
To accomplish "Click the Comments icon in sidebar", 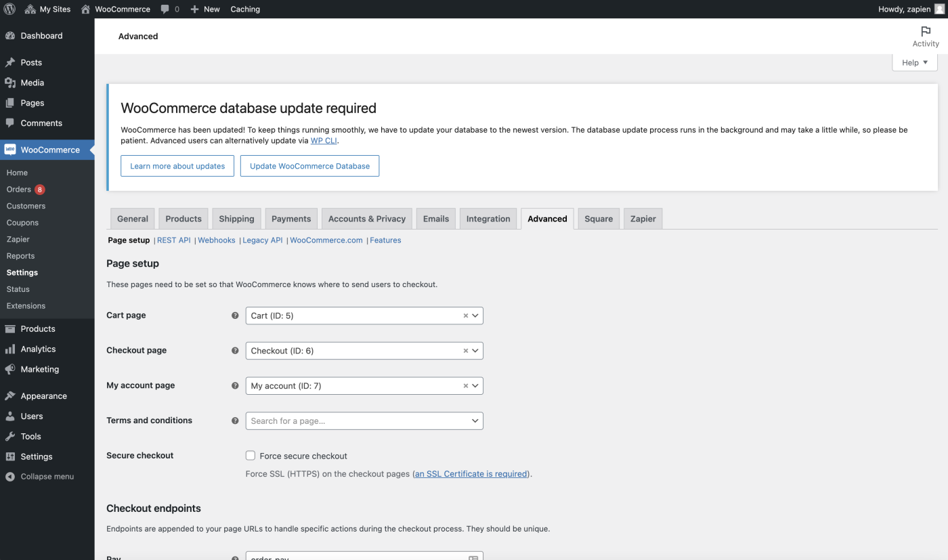I will click(10, 123).
